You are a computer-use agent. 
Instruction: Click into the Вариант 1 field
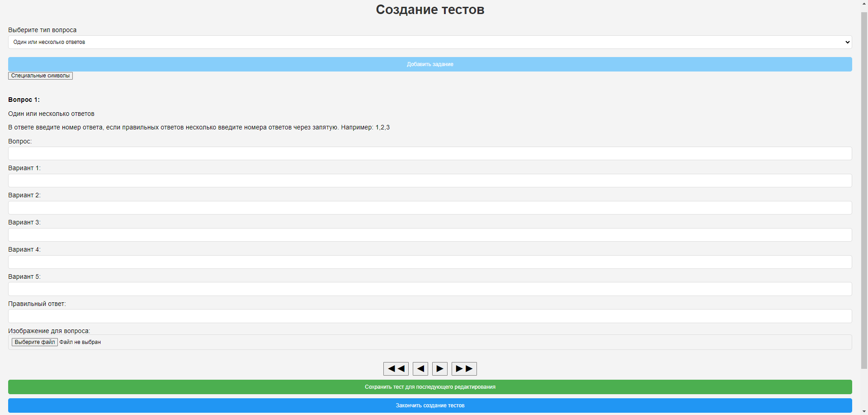(430, 181)
